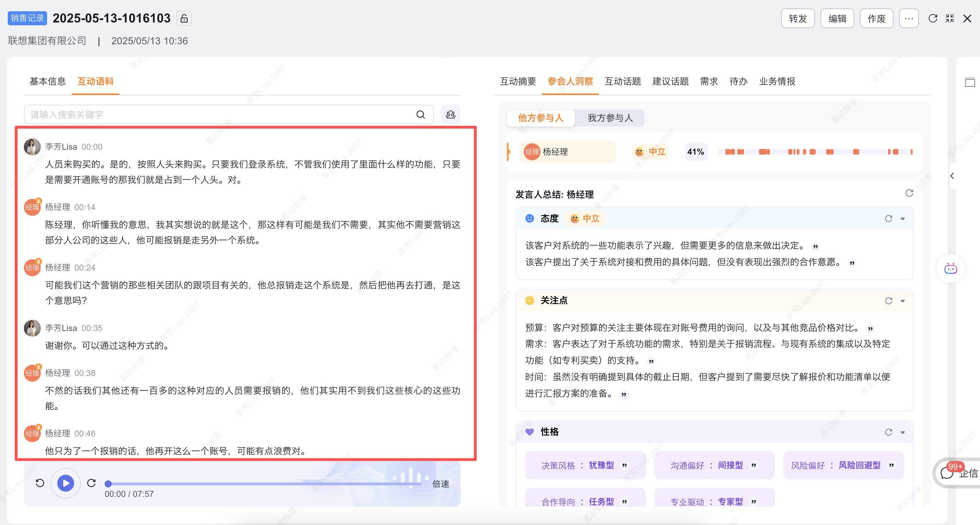Switch to 基本信息 tab
Image resolution: width=980 pixels, height=525 pixels.
[47, 82]
